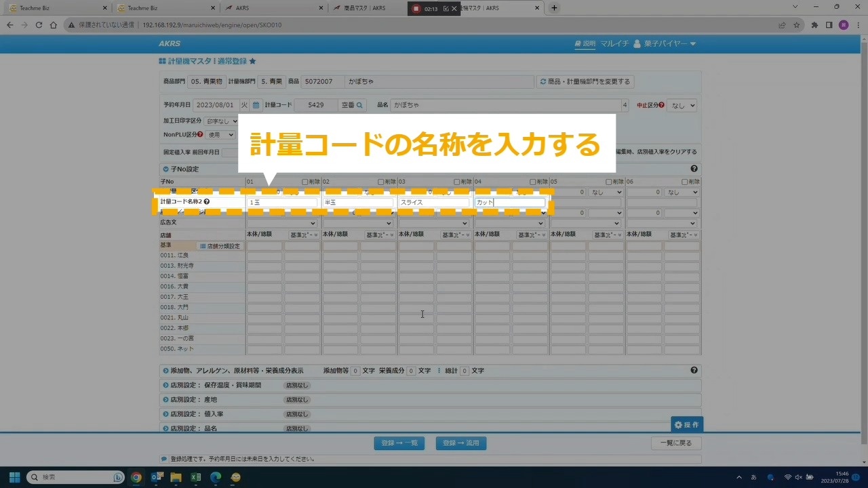Click the 一覧に戻る button
Image resolution: width=868 pixels, height=488 pixels.
pyautogui.click(x=676, y=443)
